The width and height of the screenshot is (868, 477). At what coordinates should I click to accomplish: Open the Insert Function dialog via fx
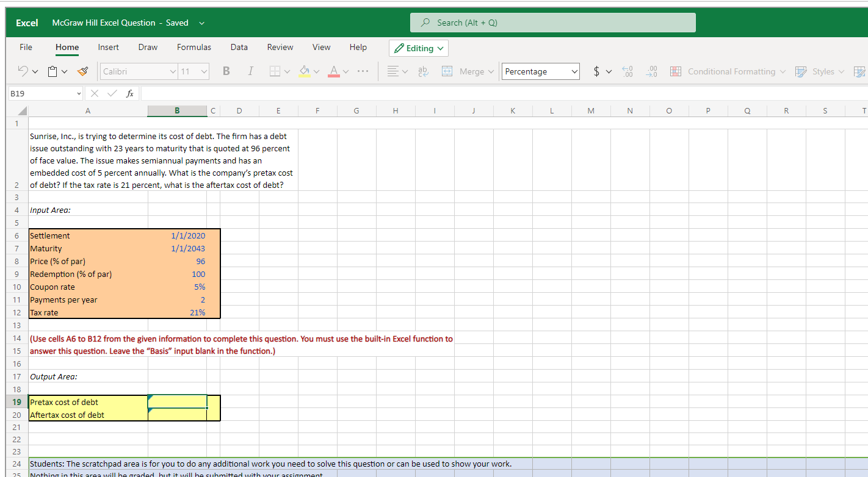point(129,93)
